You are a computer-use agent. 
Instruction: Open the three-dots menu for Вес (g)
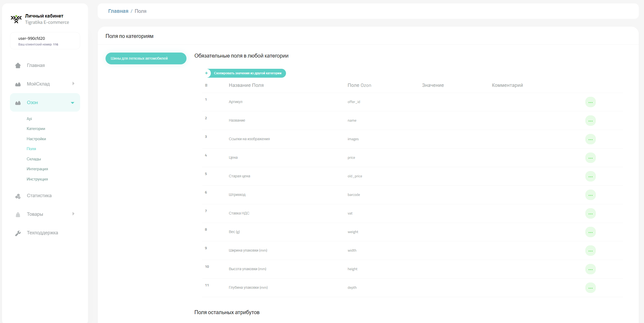[590, 232]
